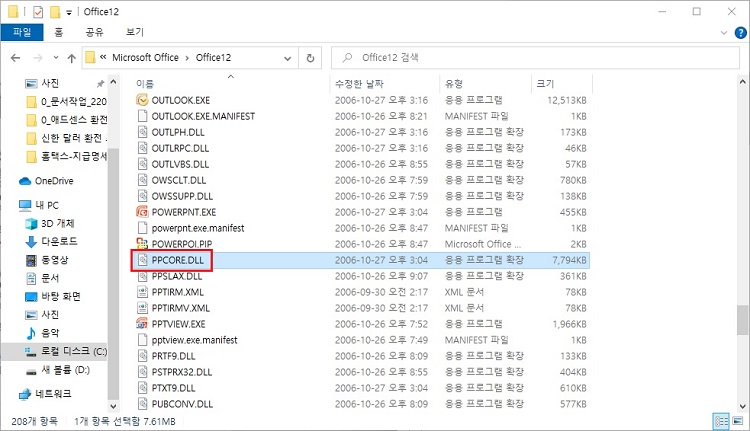The image size is (750, 431).
Task: Expand the address bar history dropdown
Action: [x=287, y=58]
